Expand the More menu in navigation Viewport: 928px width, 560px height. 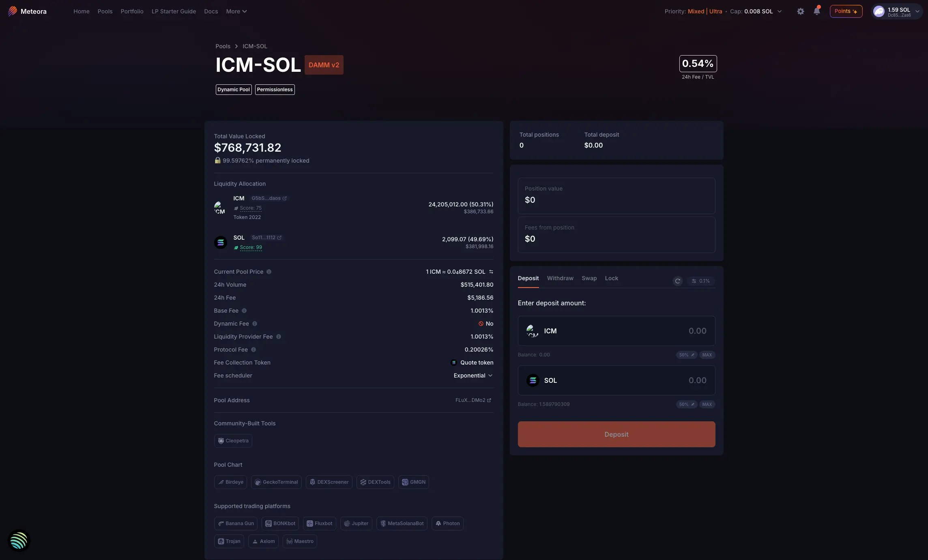tap(236, 11)
